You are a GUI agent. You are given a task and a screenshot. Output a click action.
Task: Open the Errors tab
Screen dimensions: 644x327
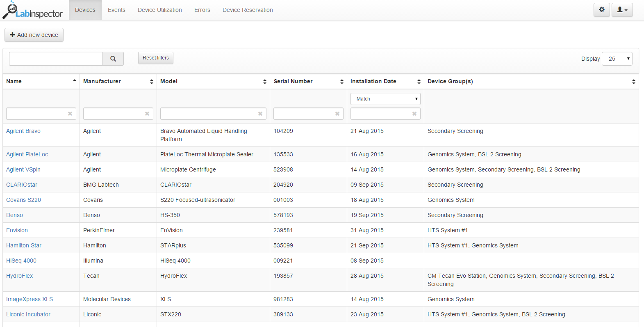[x=202, y=10]
